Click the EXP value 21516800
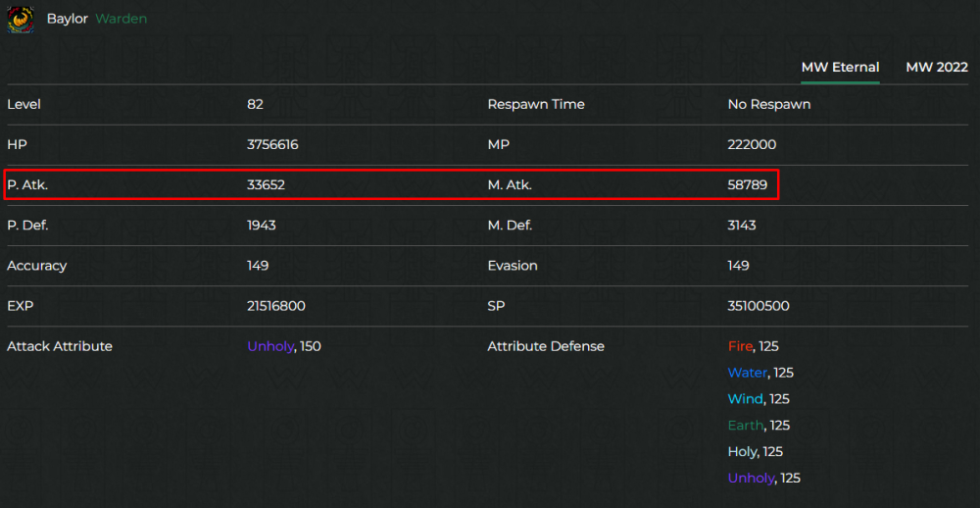The height and width of the screenshot is (508, 980). pyautogui.click(x=275, y=306)
